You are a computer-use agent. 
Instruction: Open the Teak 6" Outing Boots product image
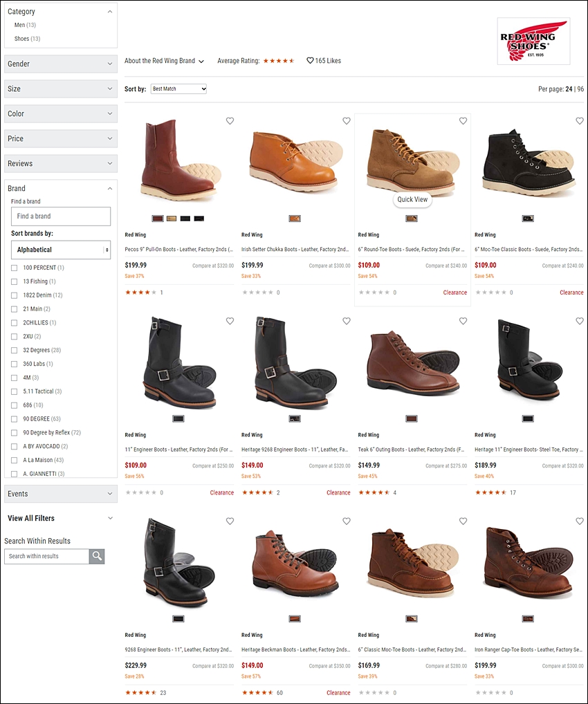click(412, 363)
